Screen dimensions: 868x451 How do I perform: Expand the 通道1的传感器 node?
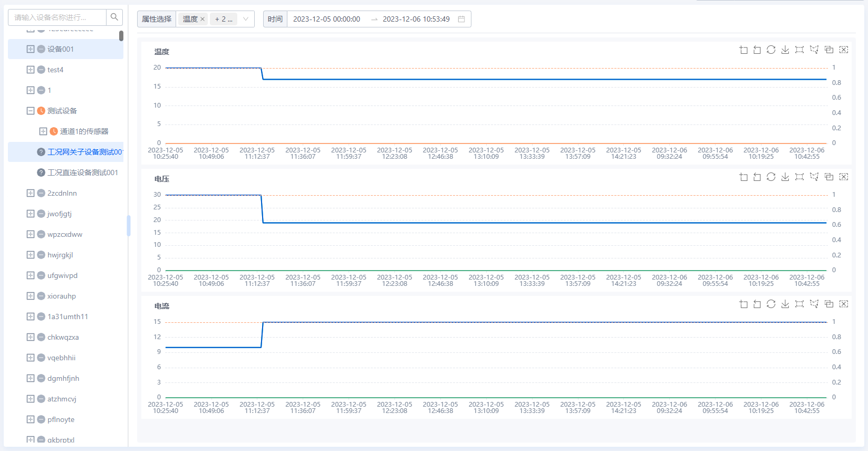tap(43, 131)
